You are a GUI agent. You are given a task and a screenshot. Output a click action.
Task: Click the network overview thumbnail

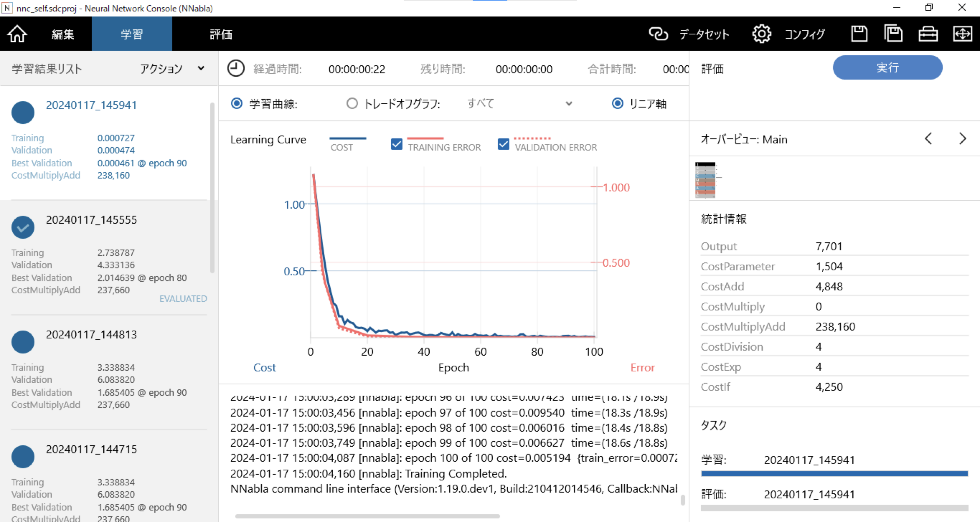pyautogui.click(x=705, y=180)
